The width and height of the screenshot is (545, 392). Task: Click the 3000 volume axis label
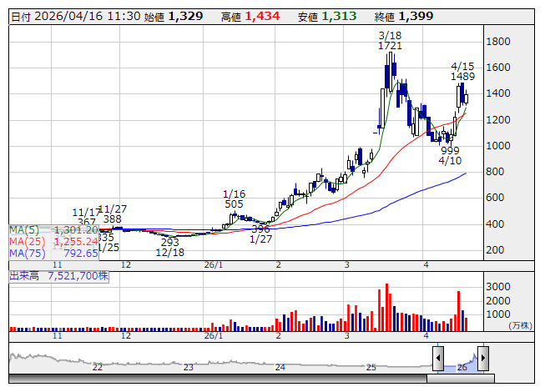(498, 287)
